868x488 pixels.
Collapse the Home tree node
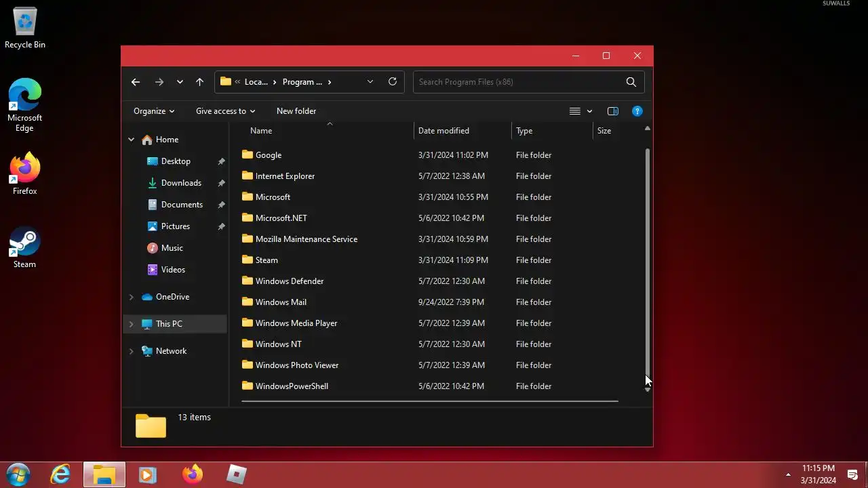click(x=131, y=140)
